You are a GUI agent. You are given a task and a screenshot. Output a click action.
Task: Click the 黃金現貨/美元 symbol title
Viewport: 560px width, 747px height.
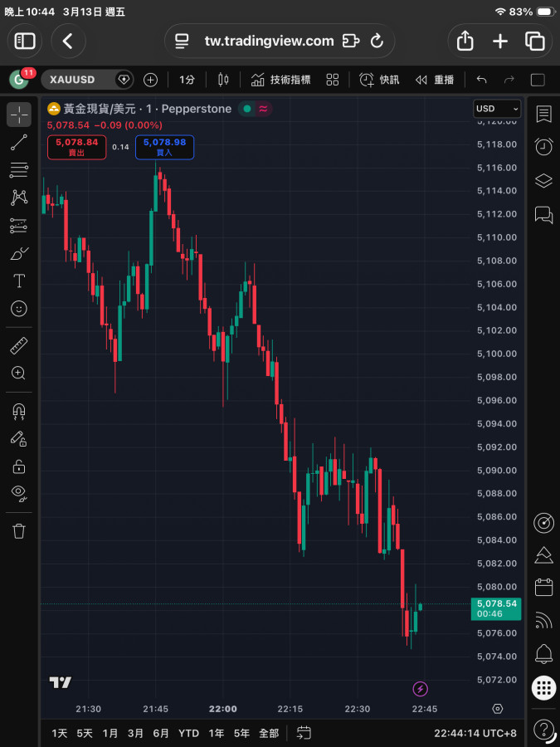tap(99, 109)
